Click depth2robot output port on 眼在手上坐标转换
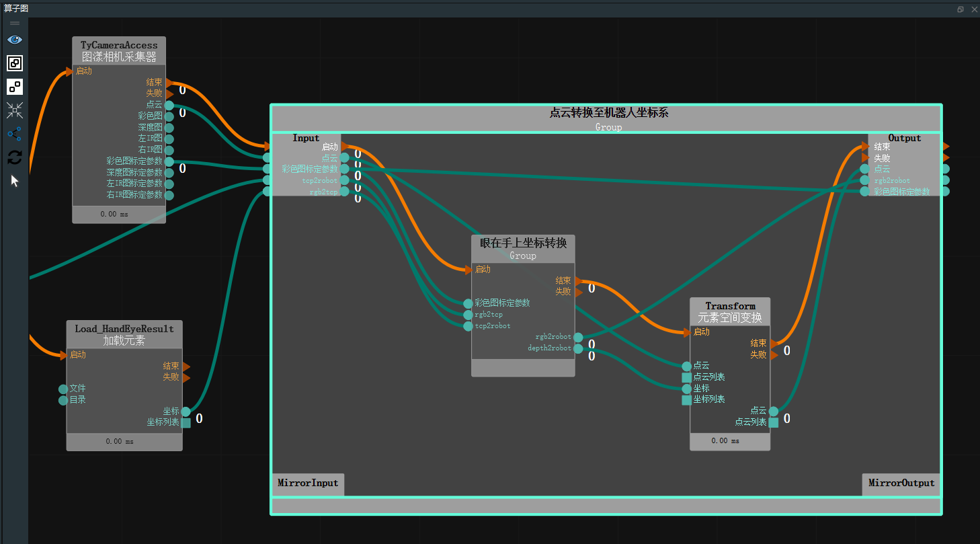The width and height of the screenshot is (980, 544). 578,348
